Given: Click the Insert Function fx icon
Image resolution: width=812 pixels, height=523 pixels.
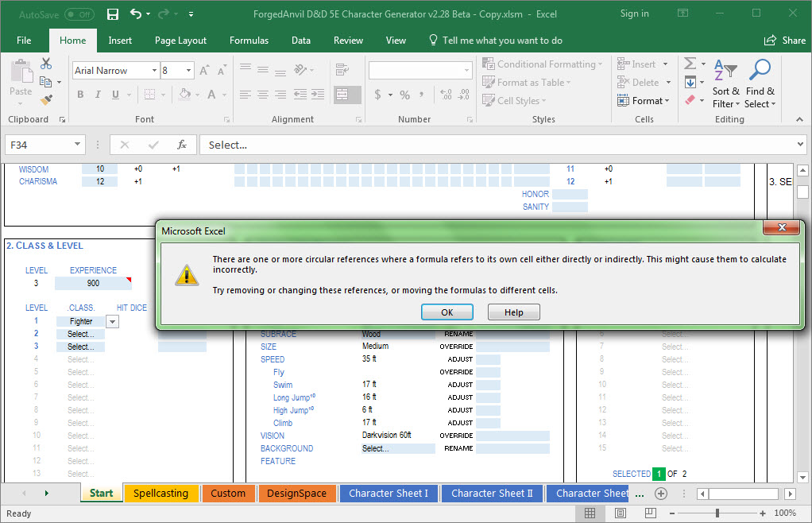Looking at the screenshot, I should tap(182, 145).
